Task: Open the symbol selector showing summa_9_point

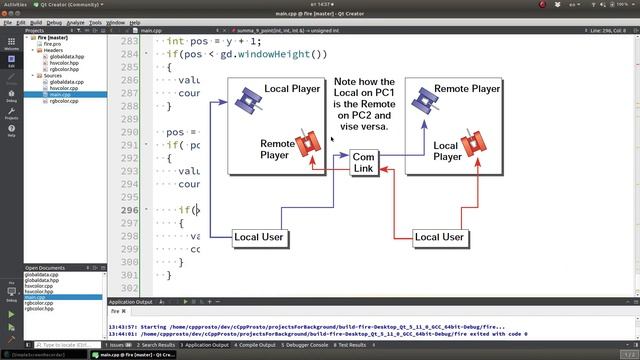Action: pyautogui.click(x=288, y=30)
